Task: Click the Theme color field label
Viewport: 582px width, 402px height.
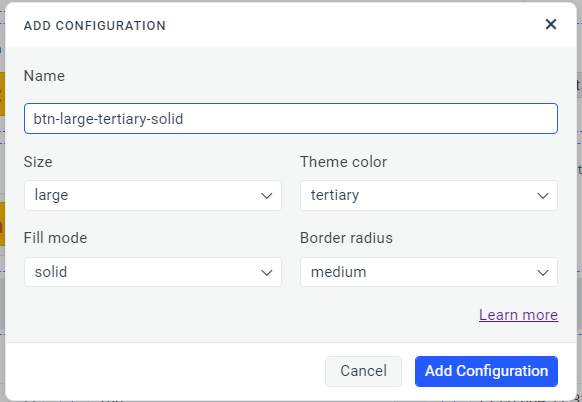Action: pos(343,162)
